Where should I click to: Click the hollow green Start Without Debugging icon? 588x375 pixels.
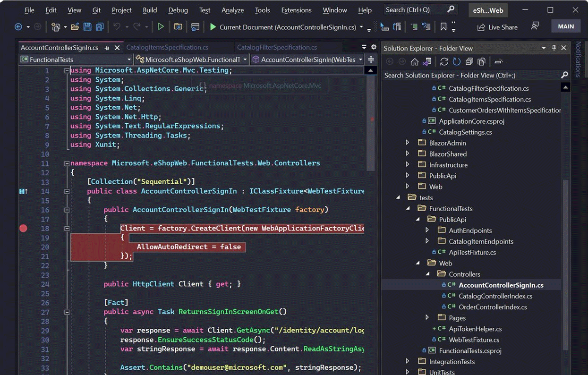pyautogui.click(x=161, y=27)
